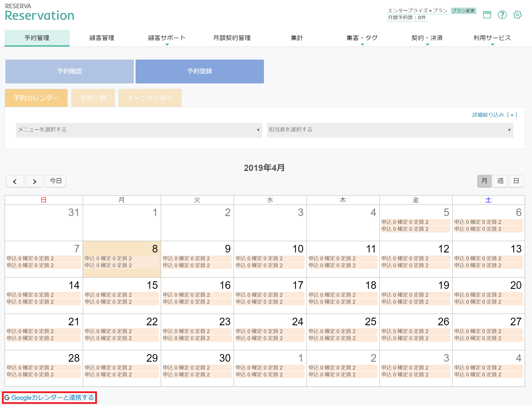This screenshot has width=532, height=405.
Task: Click second slot entry on April 30
Action: [x=197, y=375]
